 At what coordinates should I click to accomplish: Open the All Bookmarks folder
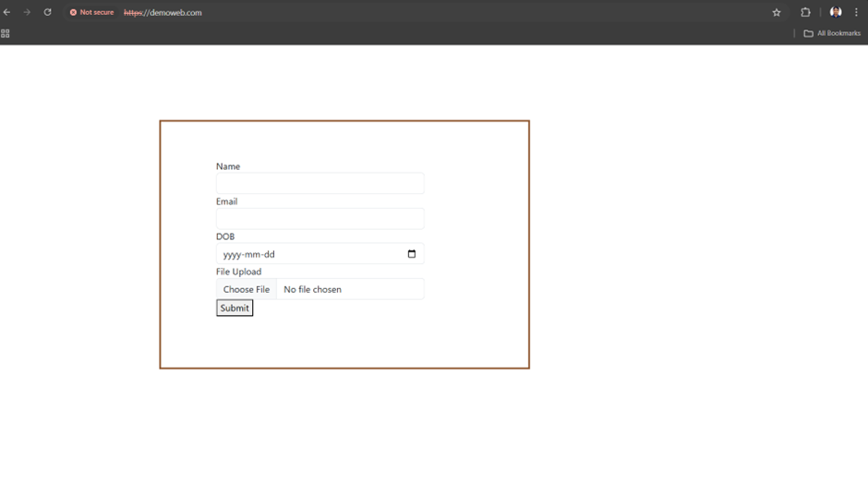pyautogui.click(x=832, y=33)
